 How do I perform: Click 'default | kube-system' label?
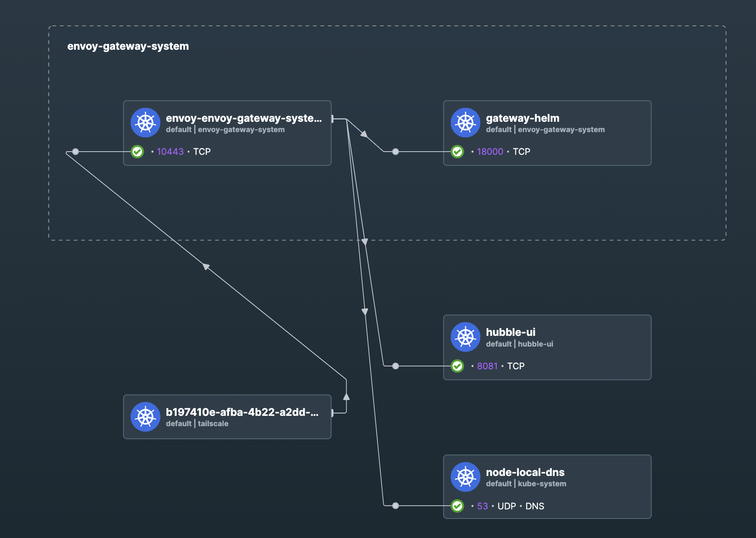tap(526, 484)
